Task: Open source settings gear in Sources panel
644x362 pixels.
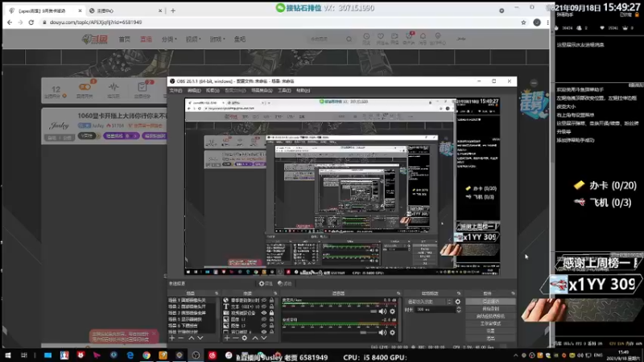Action: point(245,338)
